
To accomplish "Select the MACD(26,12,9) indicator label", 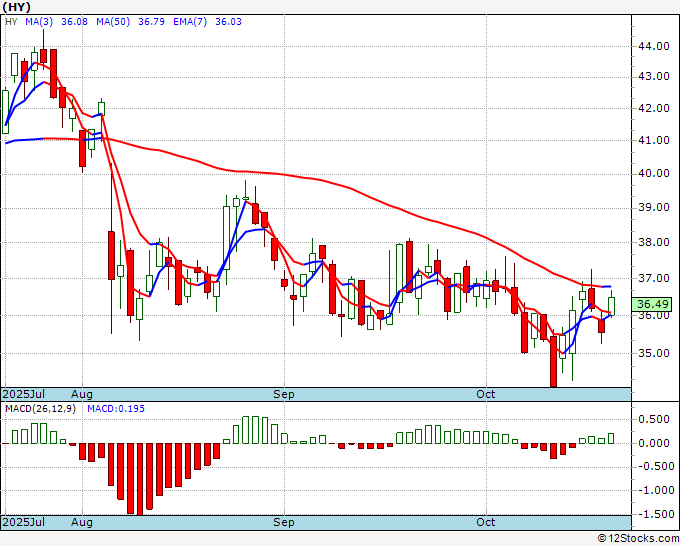I will point(40,409).
